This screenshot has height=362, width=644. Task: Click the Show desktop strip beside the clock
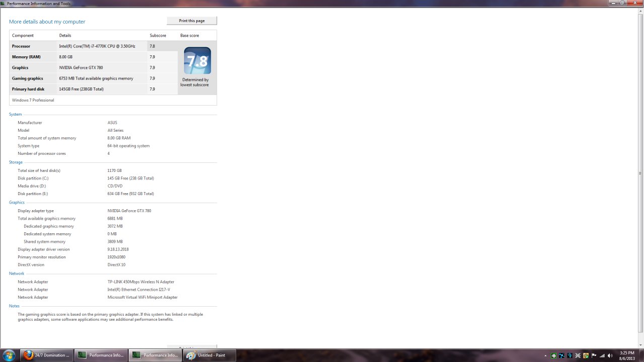pyautogui.click(x=641, y=355)
